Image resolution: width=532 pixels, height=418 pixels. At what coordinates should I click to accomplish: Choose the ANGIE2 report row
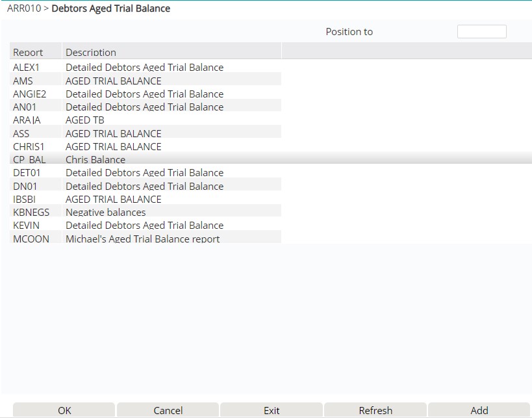tap(144, 94)
